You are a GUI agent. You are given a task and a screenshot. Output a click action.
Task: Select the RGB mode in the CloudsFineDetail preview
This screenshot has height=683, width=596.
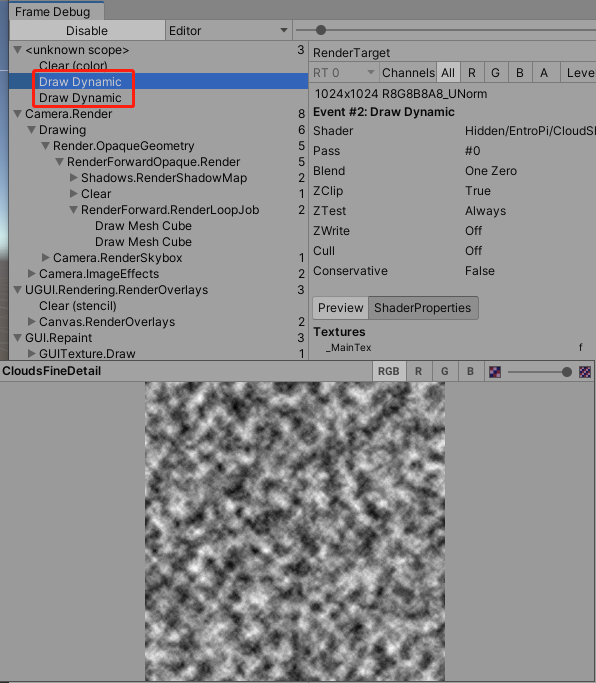(x=389, y=371)
